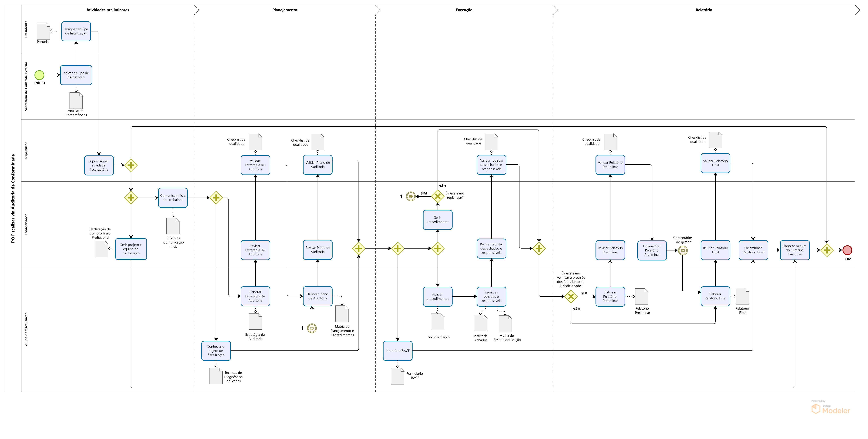Click the Comentários do gestor message event

click(x=683, y=251)
